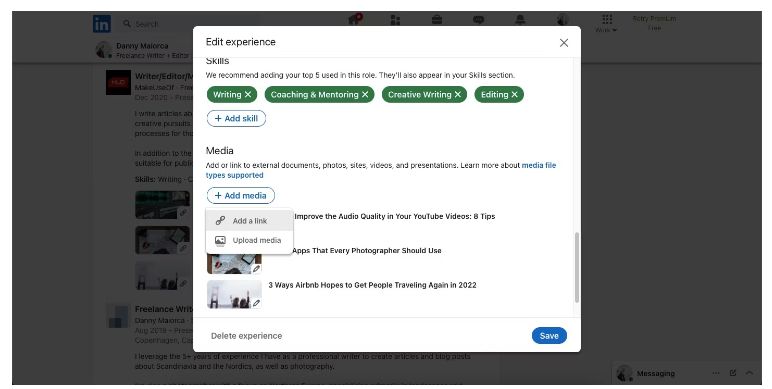The width and height of the screenshot is (772, 389).
Task: Click Danny Maiorca profile avatar in header
Action: tap(103, 50)
